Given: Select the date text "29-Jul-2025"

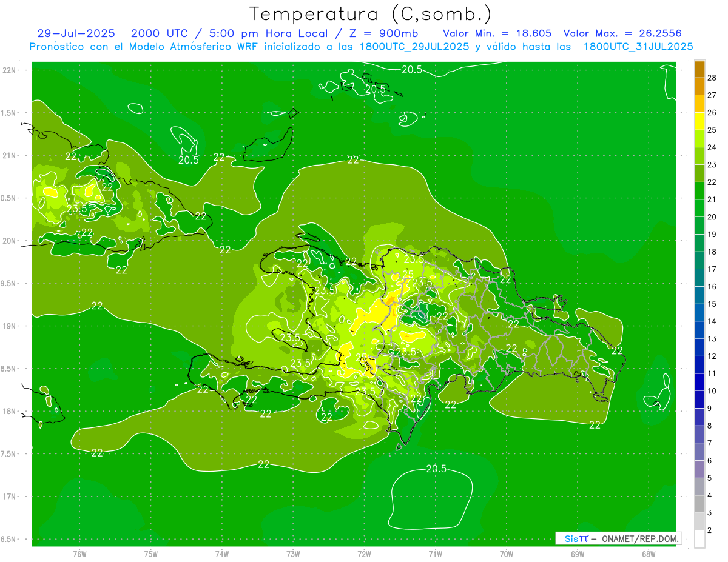Looking at the screenshot, I should [77, 33].
